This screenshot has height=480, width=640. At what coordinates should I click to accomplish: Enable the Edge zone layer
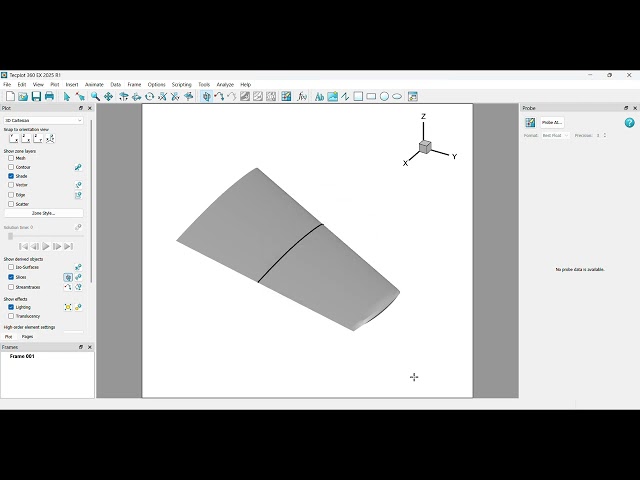pos(11,195)
